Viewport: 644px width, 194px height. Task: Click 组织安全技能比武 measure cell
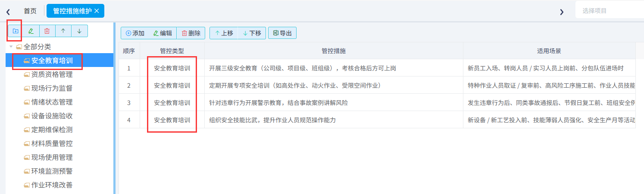(334, 120)
